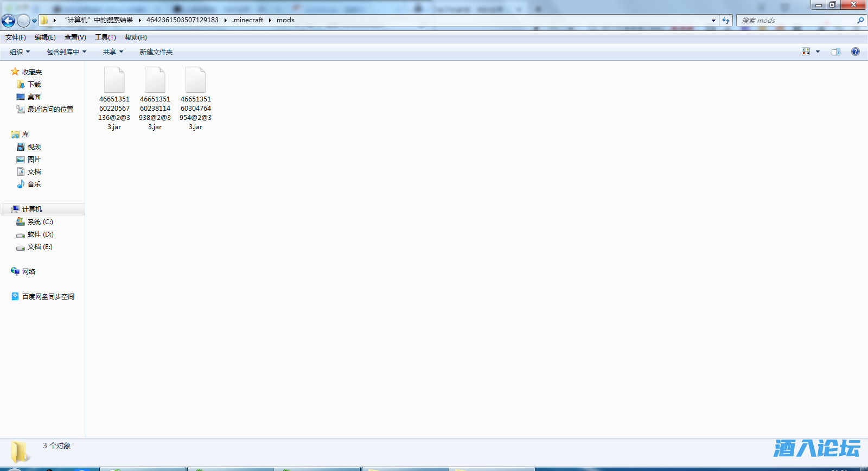Open the 包含到库中 dropdown
The width and height of the screenshot is (868, 471).
(67, 52)
